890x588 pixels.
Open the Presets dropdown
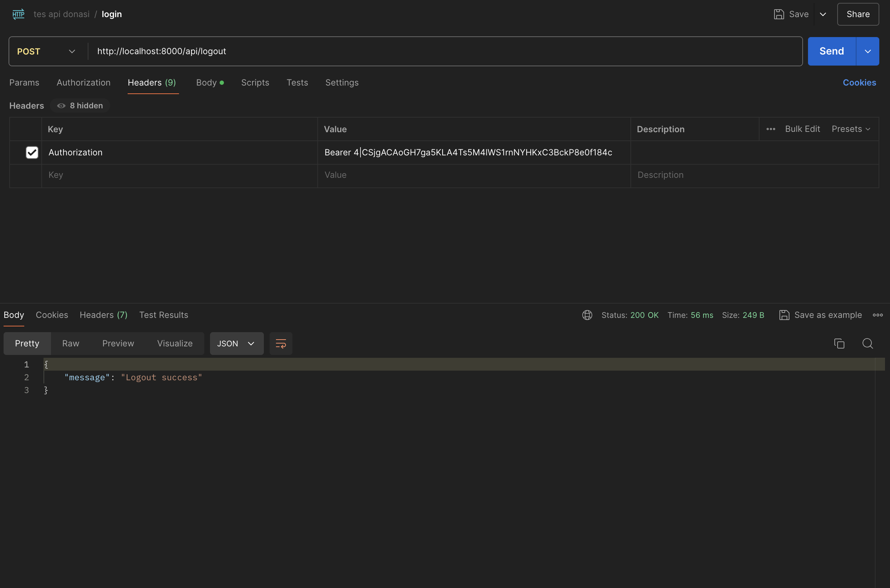click(x=851, y=129)
